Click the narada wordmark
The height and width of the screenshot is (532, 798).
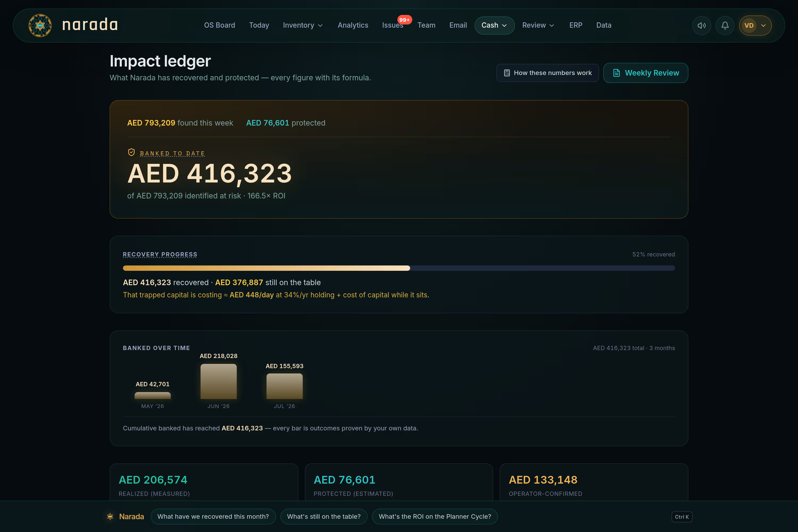tap(90, 25)
